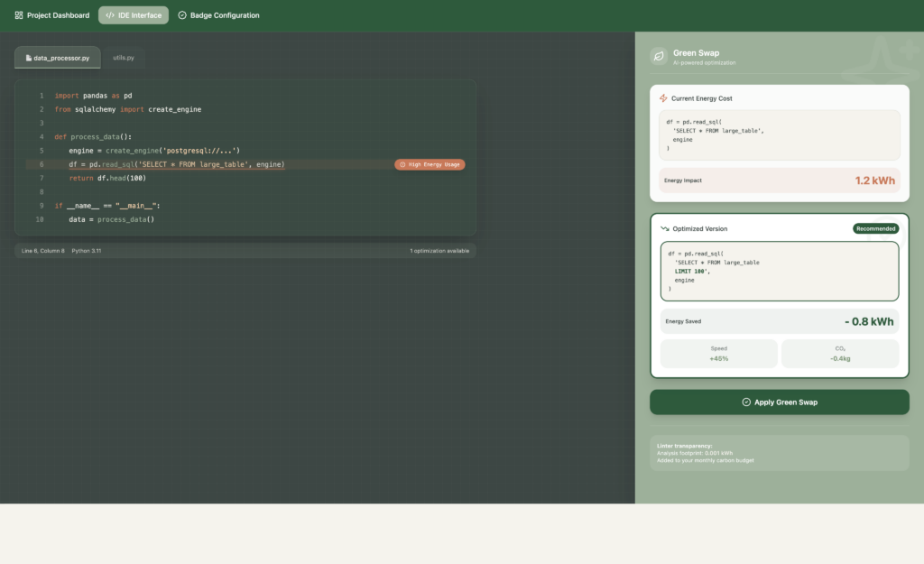Click the CO₂ -0.4kg stat card
The width and height of the screenshot is (924, 564).
click(840, 354)
